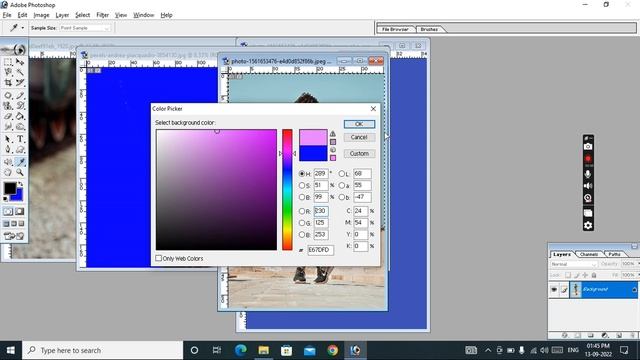The height and width of the screenshot is (360, 640).
Task: Click the web-safe color cube icon
Action: coord(333,150)
